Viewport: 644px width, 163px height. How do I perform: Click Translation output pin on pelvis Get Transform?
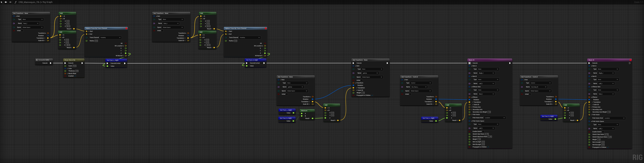pyautogui.click(x=313, y=102)
